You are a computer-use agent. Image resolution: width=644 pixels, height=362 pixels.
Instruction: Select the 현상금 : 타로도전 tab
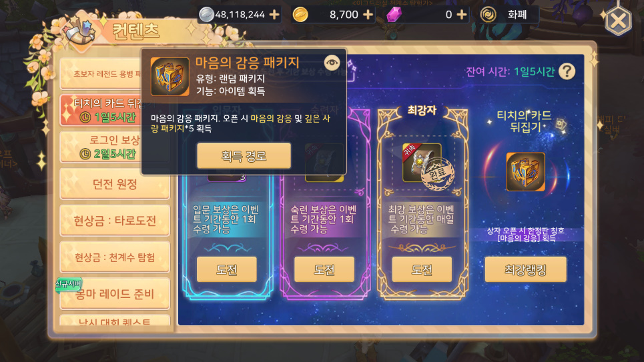click(115, 221)
